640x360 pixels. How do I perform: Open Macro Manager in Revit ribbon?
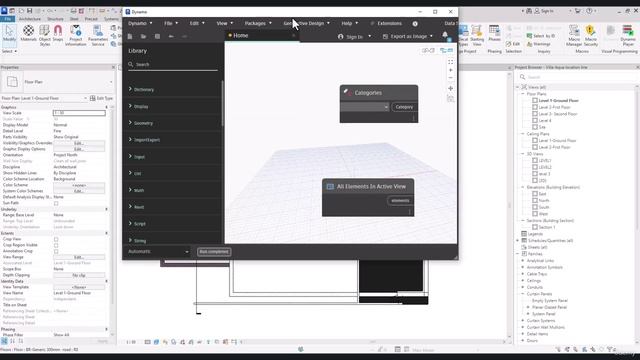pyautogui.click(x=573, y=35)
